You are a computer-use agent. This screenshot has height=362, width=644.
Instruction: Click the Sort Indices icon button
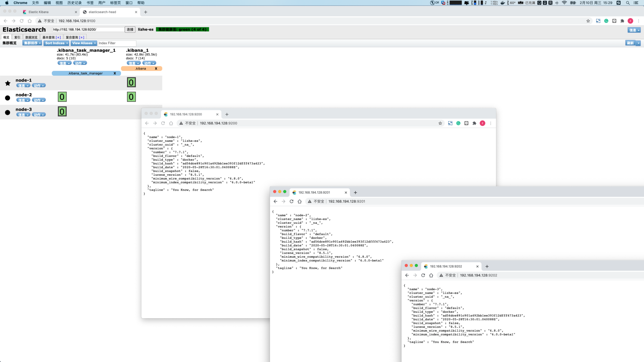tap(55, 43)
